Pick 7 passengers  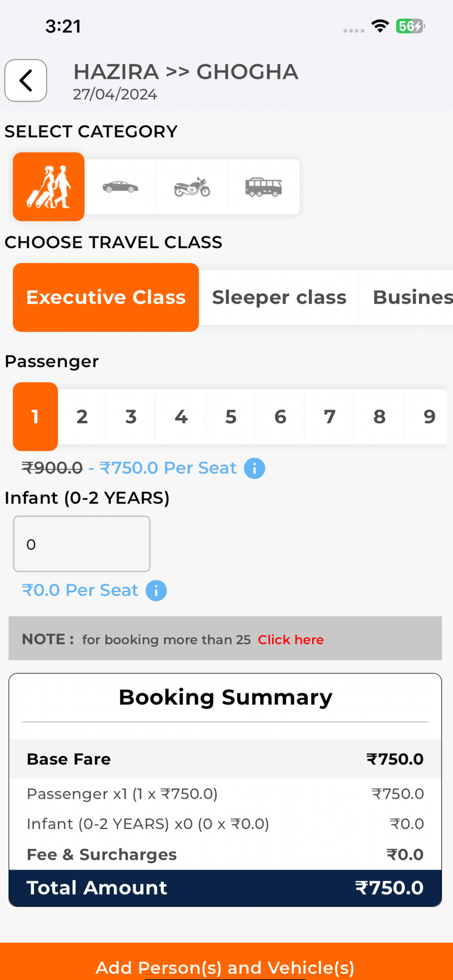tap(329, 416)
